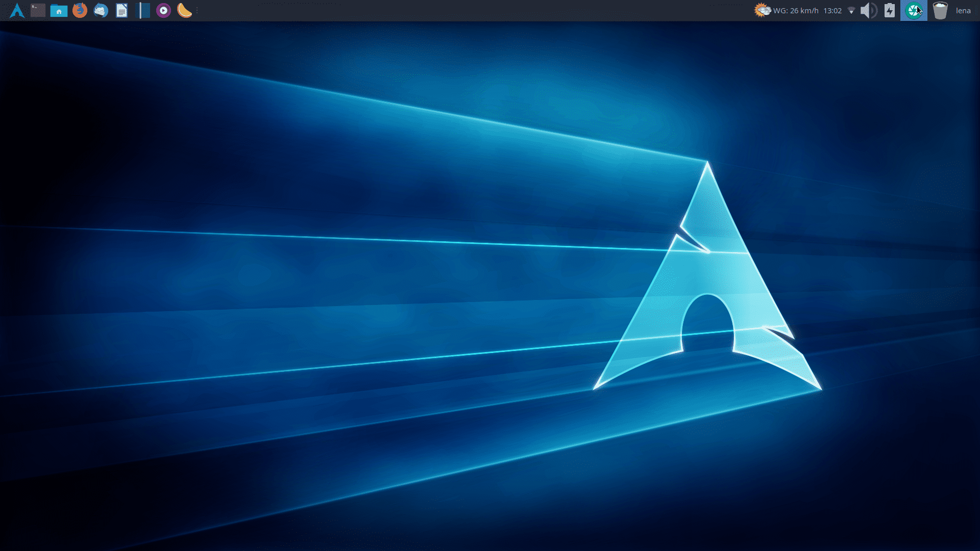Open the Thunderbird mail client

click(101, 10)
